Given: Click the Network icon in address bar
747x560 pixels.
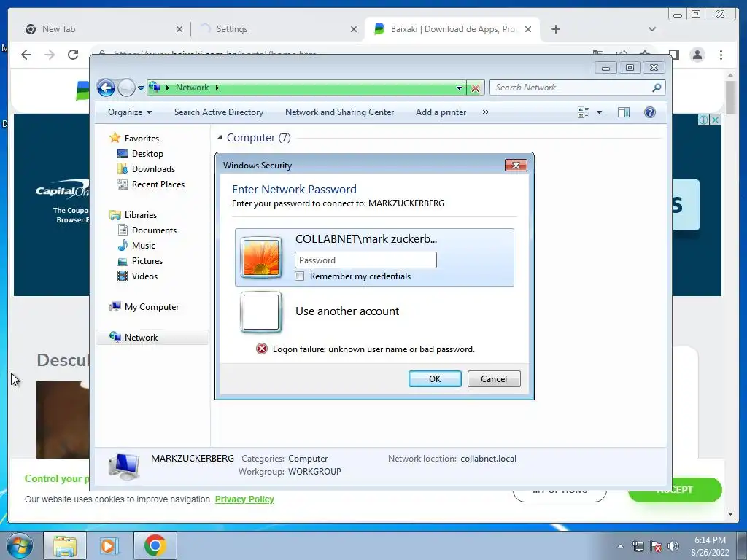Looking at the screenshot, I should click(x=155, y=87).
